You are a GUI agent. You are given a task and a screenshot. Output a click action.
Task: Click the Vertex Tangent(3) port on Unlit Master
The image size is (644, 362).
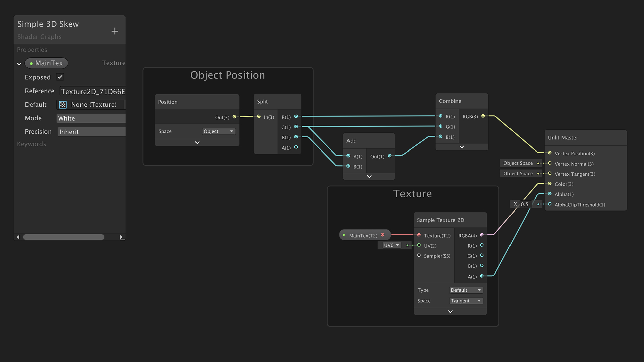coord(550,173)
